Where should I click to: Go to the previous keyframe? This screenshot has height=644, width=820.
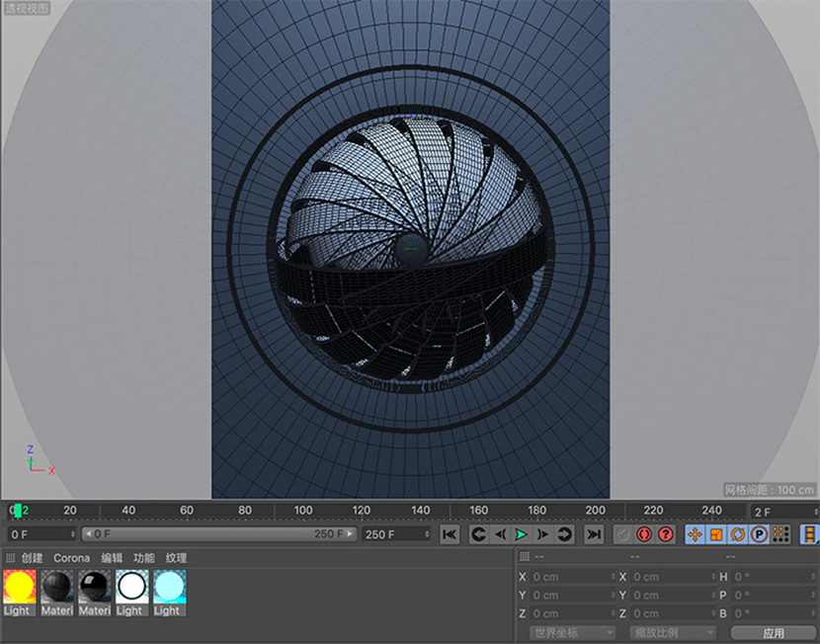coord(478,534)
